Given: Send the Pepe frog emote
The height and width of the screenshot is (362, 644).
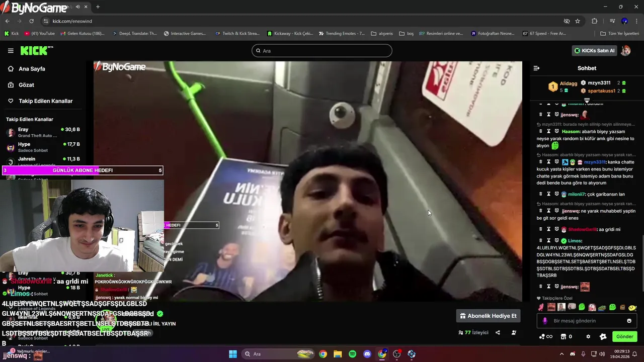Looking at the screenshot, I should (x=602, y=307).
